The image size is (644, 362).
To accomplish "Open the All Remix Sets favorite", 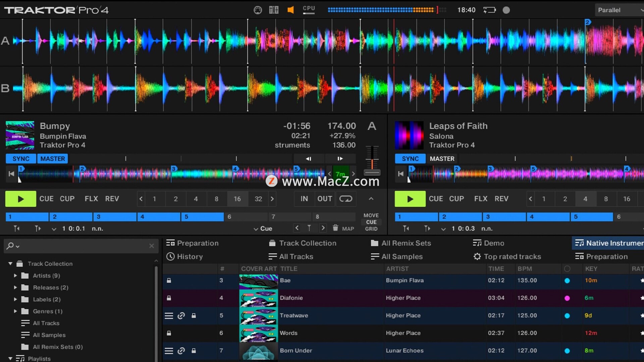I will pos(401,243).
